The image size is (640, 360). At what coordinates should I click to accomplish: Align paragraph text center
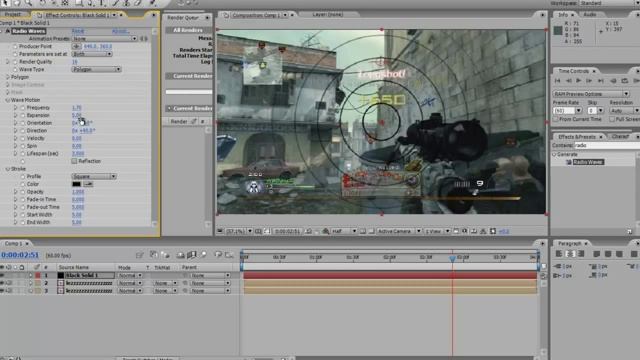click(570, 254)
